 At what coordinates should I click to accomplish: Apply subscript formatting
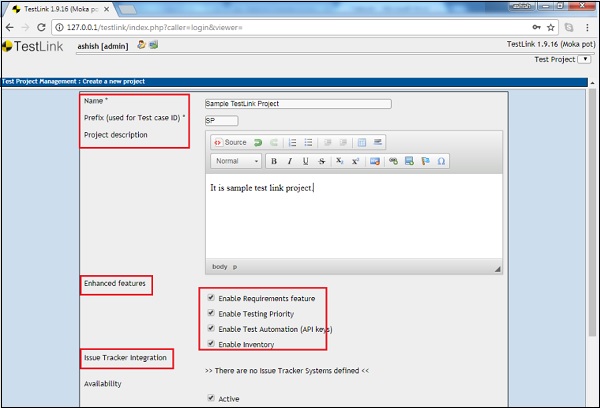[339, 161]
